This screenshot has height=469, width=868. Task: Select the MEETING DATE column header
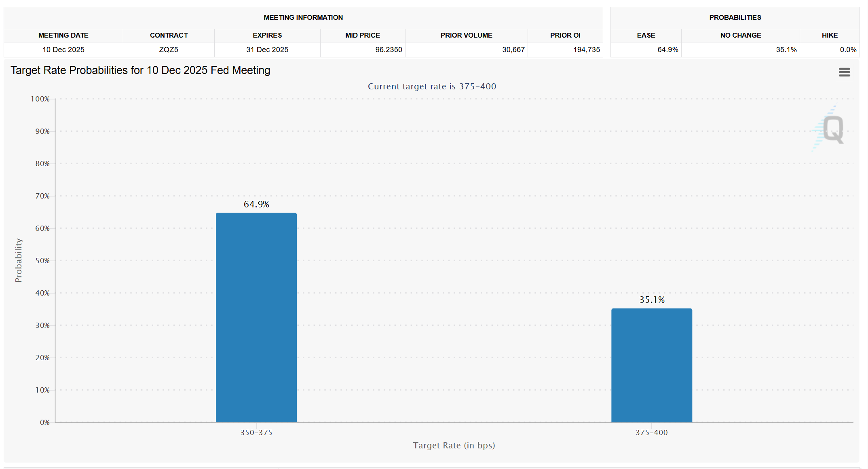tap(63, 35)
